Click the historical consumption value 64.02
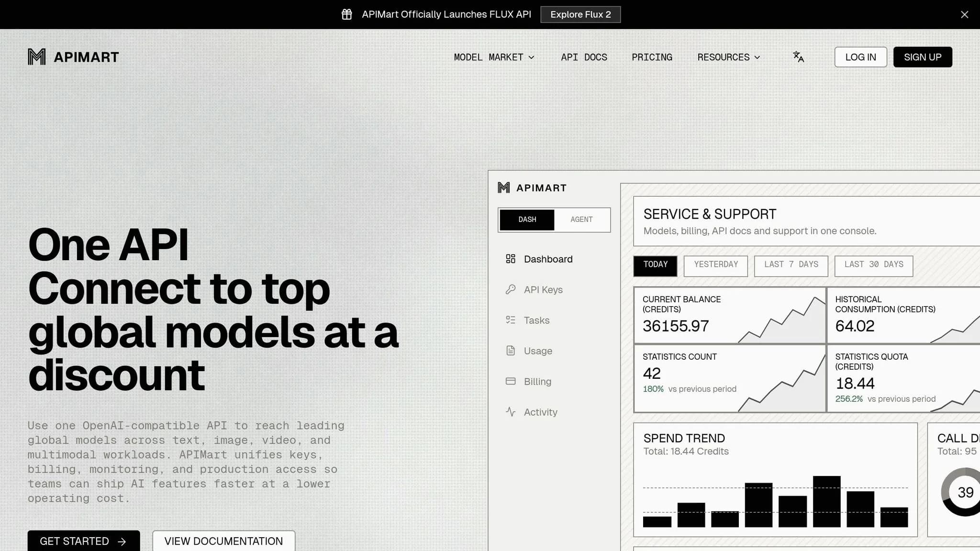980x551 pixels. [x=855, y=326]
